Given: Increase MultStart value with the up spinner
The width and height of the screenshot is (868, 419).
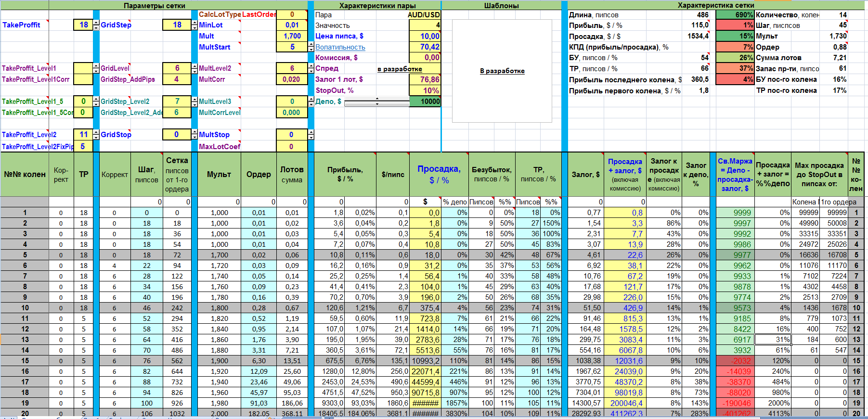Looking at the screenshot, I should point(311,44).
